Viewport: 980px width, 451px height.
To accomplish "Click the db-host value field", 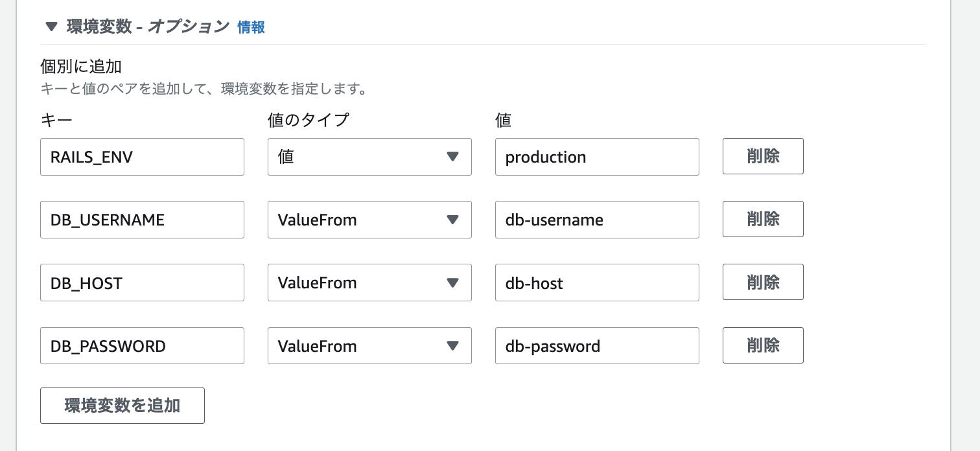I will (x=597, y=283).
